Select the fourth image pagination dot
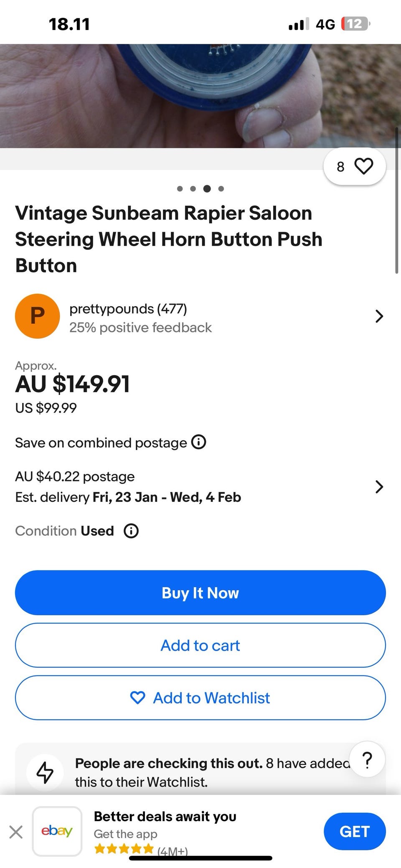This screenshot has width=401, height=868. coord(221,189)
